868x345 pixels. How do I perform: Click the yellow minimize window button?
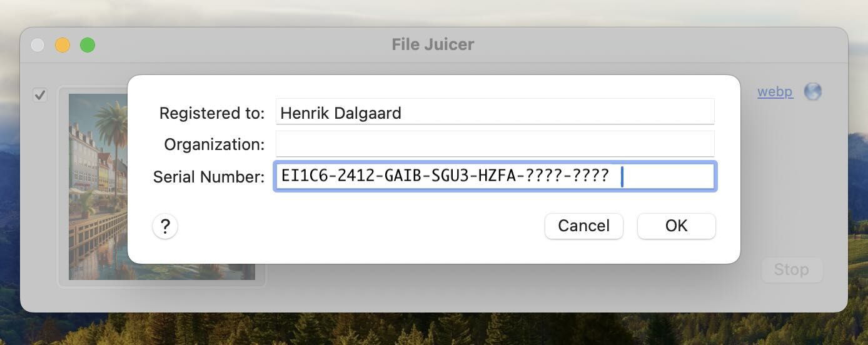[63, 45]
